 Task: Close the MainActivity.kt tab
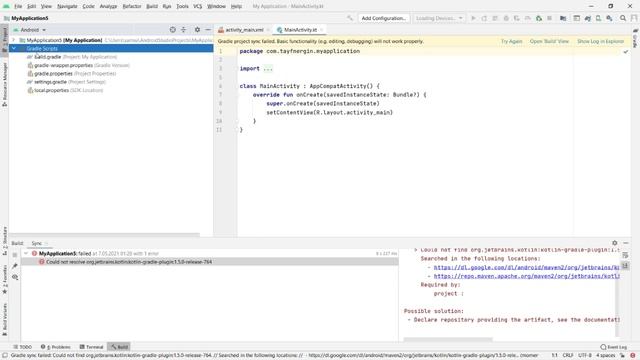(322, 30)
